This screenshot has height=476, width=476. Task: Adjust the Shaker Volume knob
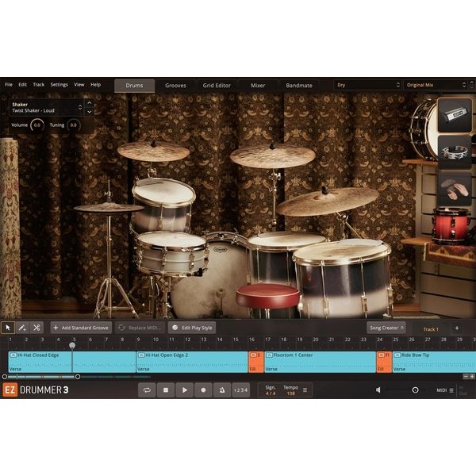pyautogui.click(x=37, y=125)
